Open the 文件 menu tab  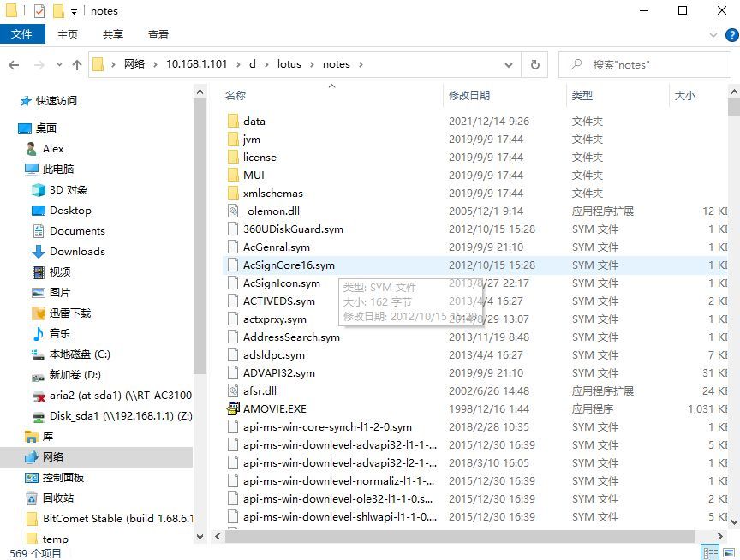pos(21,34)
